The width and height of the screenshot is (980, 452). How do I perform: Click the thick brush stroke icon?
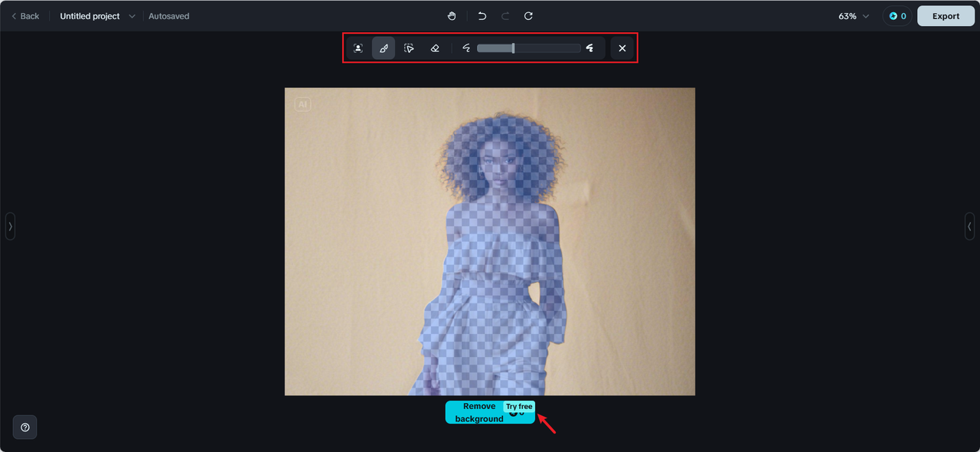(x=590, y=48)
